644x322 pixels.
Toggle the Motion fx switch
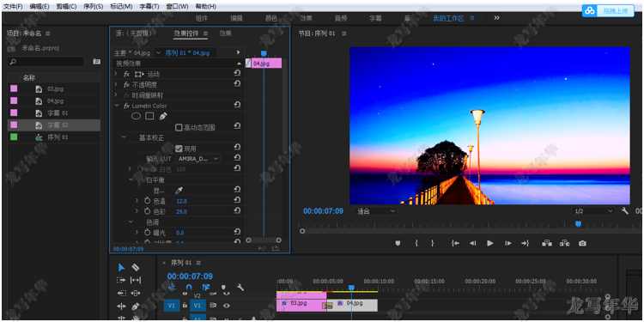click(126, 75)
